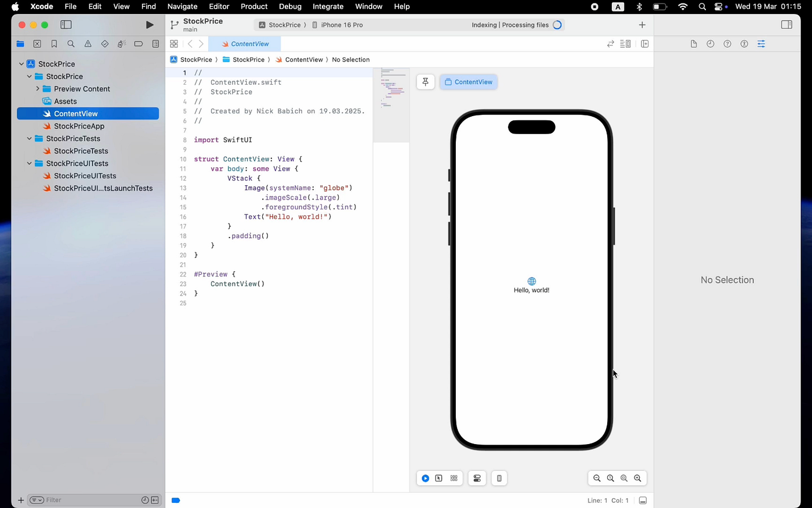
Task: Collapse the StockPriceTests group
Action: pos(30,139)
